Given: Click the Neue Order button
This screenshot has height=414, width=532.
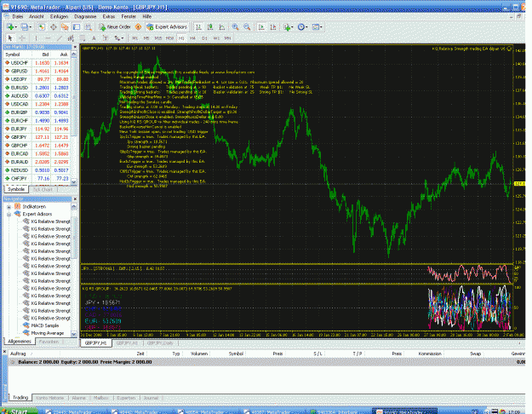Looking at the screenshot, I should [115, 26].
